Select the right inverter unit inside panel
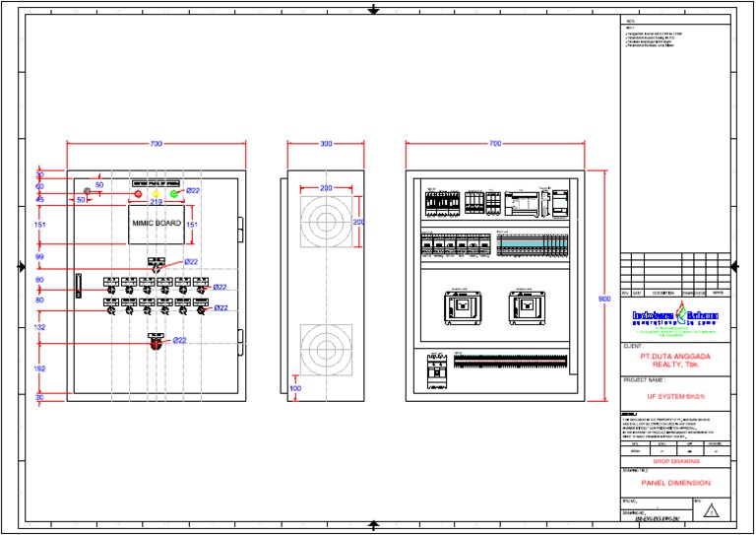The height and width of the screenshot is (535, 756). point(527,307)
